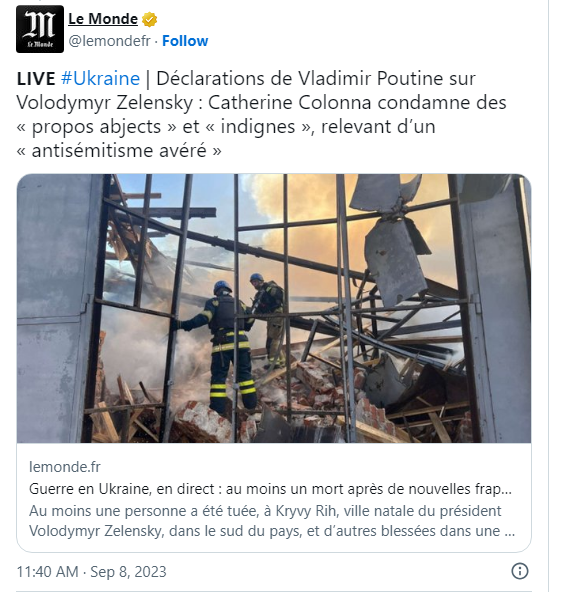Open the Guerre en Ukraine article headline
The height and width of the screenshot is (592, 562).
click(270, 489)
